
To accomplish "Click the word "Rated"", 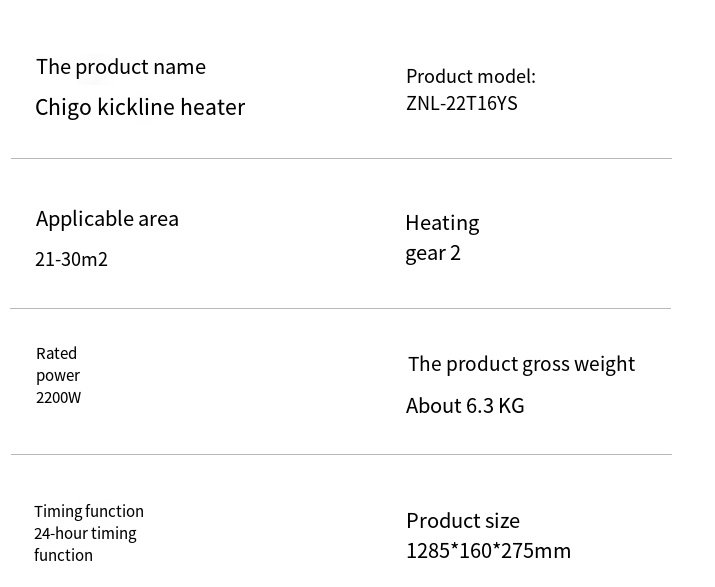I will coord(56,354).
